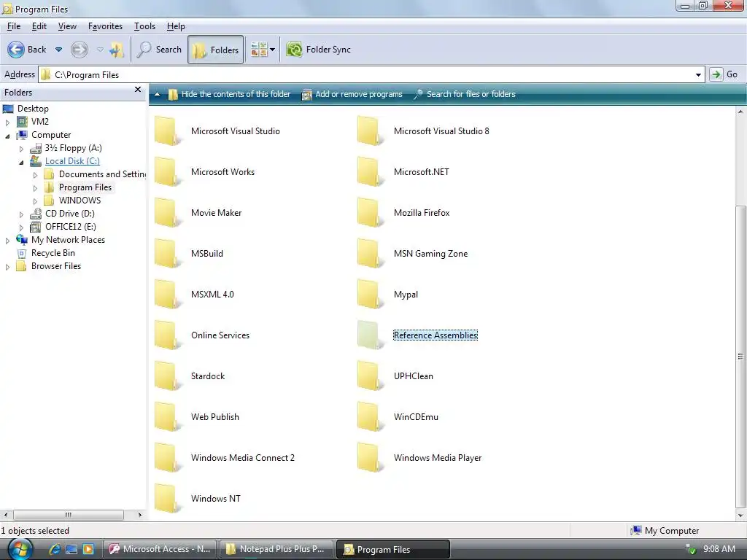
Task: Select the Microsoft.NET folder icon
Action: [x=370, y=172]
